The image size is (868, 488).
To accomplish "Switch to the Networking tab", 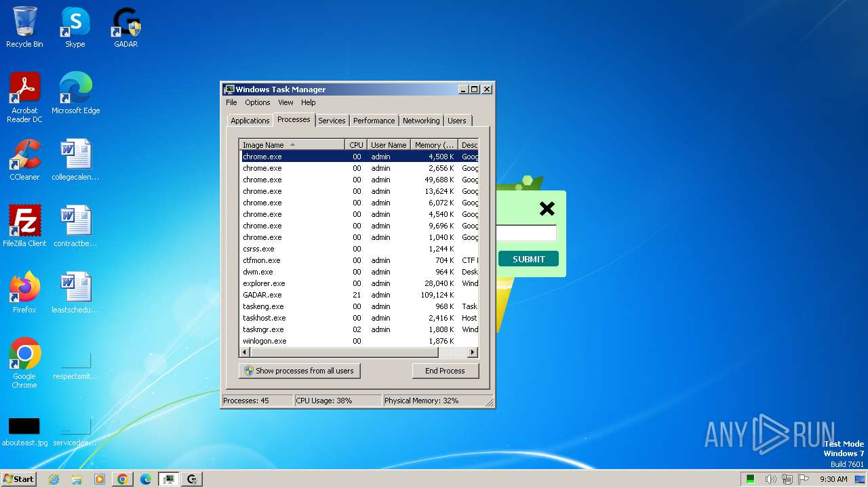I will click(421, 121).
